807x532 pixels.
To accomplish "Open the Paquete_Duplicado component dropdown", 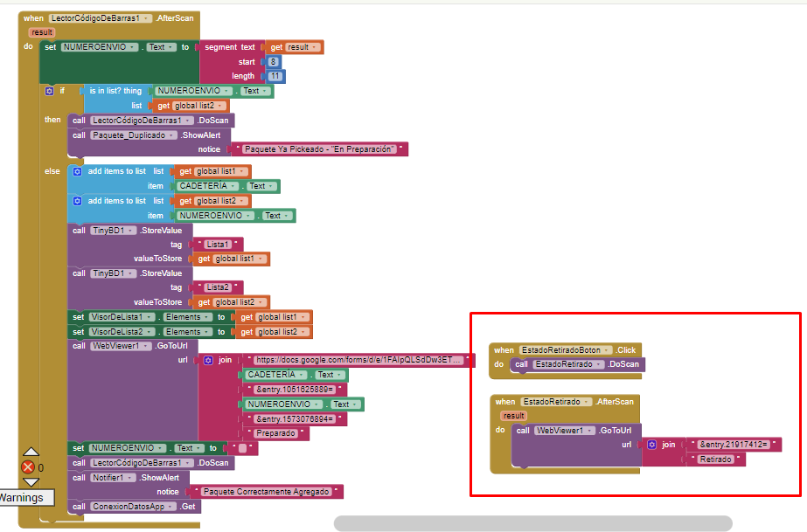I will pyautogui.click(x=172, y=135).
